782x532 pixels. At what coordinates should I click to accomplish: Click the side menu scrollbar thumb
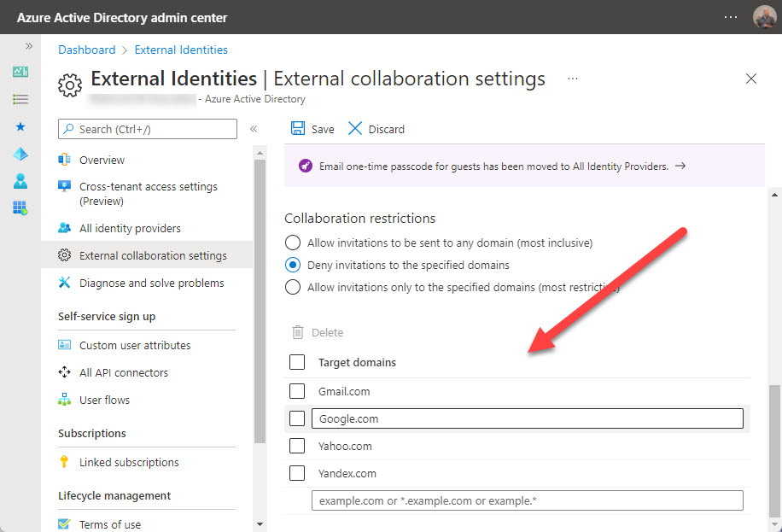click(260, 301)
